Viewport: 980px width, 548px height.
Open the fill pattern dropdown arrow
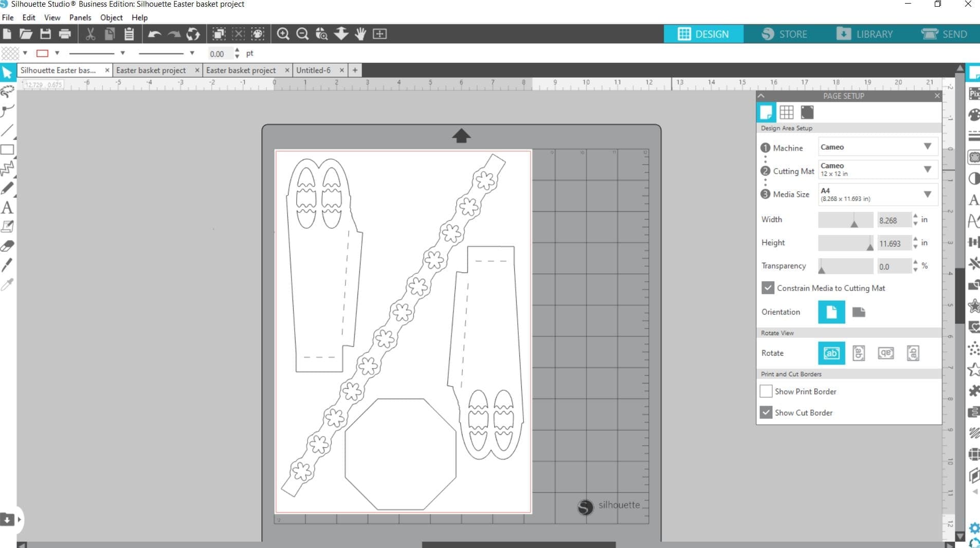pyautogui.click(x=25, y=53)
